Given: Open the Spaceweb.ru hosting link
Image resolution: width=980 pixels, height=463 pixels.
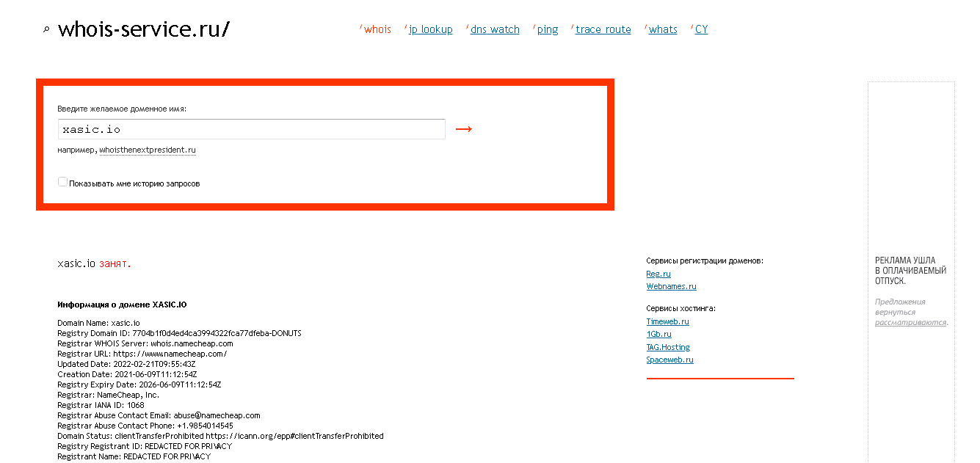Looking at the screenshot, I should click(x=669, y=360).
